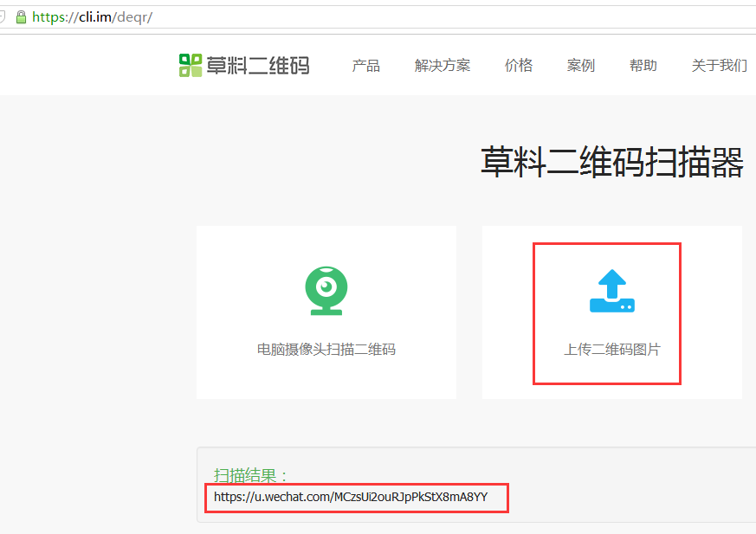756x534 pixels.
Task: Click the blue upload QR image icon
Action: (x=612, y=291)
